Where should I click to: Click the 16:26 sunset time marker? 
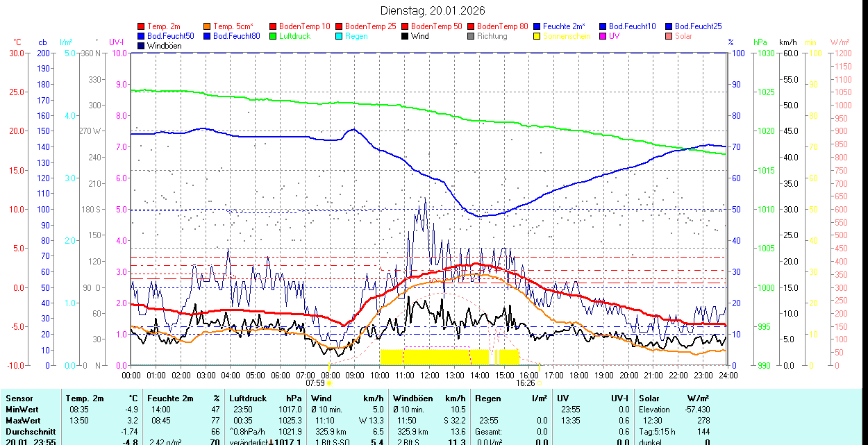[x=526, y=383]
